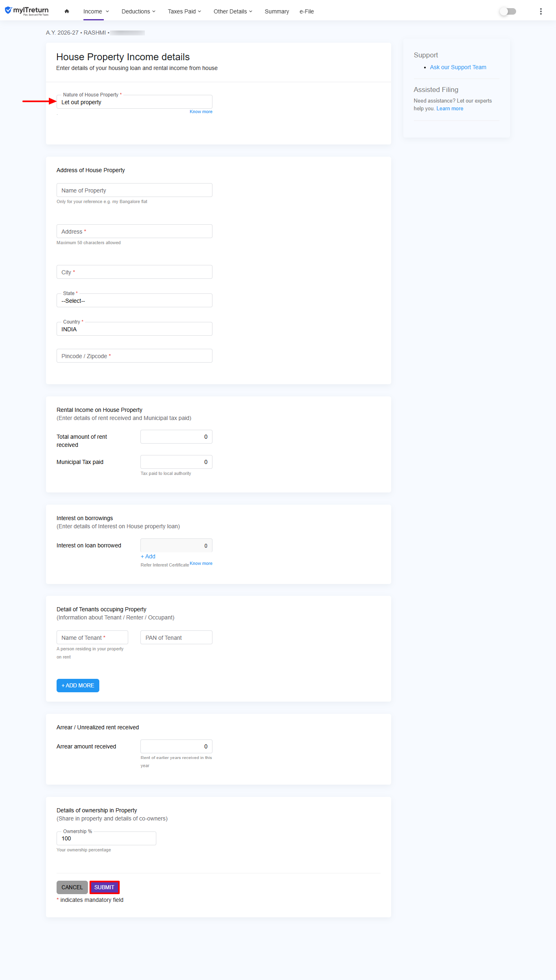Click + Add under interest on loan
Screen dimensions: 556x980
pyautogui.click(x=148, y=556)
